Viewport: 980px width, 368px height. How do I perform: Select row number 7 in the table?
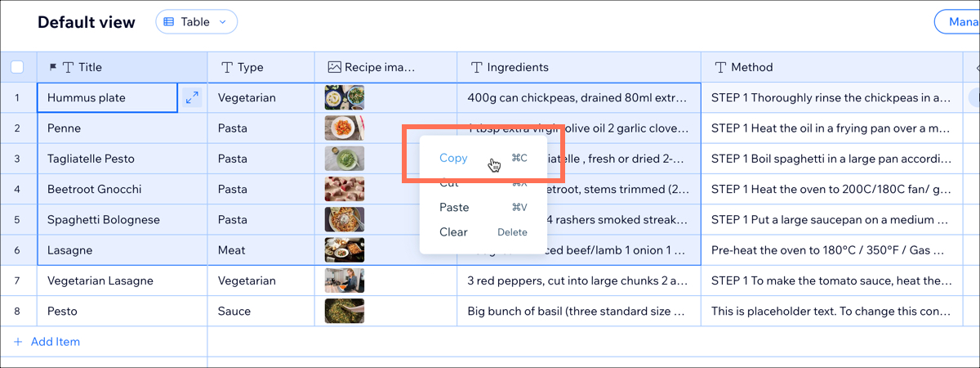[x=18, y=281]
